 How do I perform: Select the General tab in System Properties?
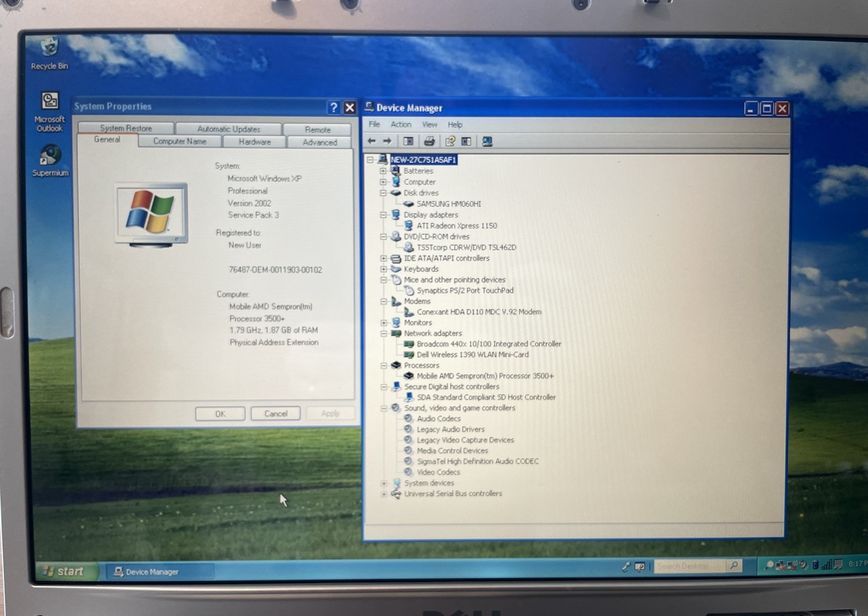tap(107, 140)
